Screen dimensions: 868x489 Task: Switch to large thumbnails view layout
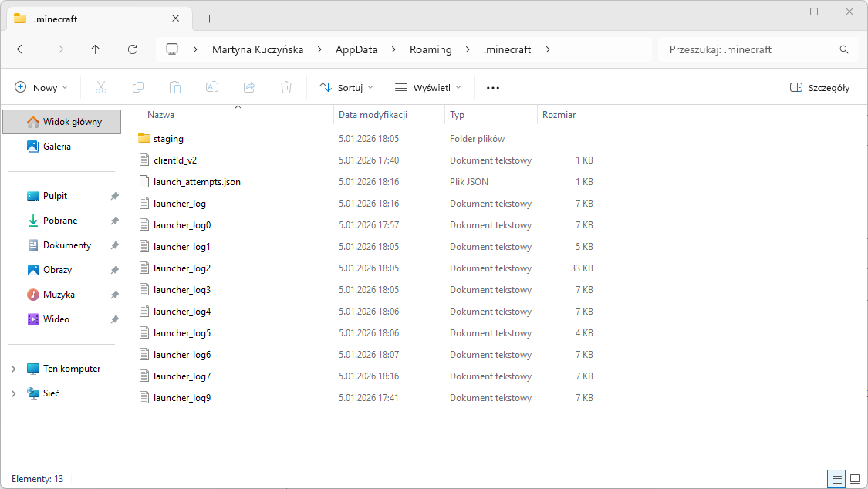click(x=855, y=479)
